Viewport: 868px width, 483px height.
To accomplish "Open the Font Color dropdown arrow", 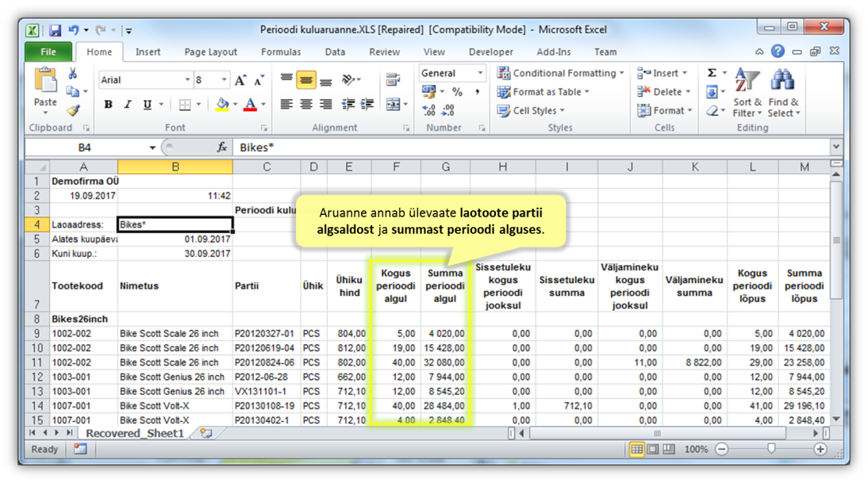I will coord(263,105).
